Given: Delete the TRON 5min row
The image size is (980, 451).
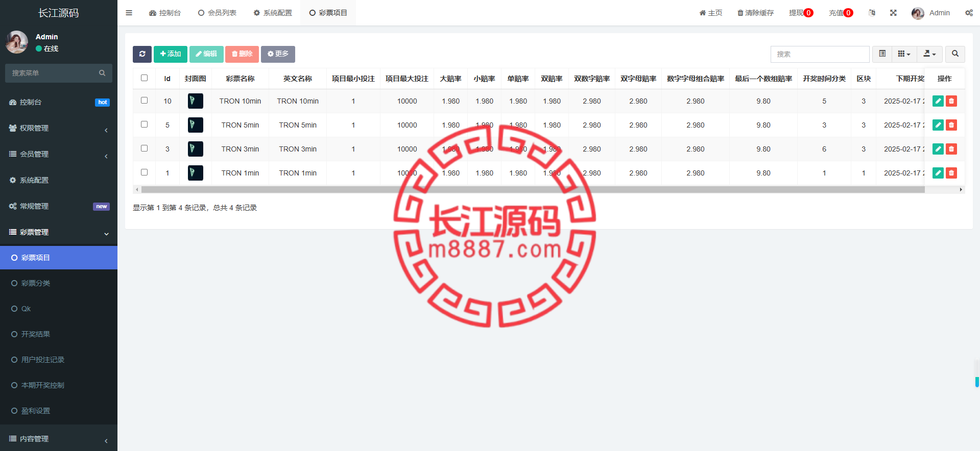Looking at the screenshot, I should [x=951, y=125].
